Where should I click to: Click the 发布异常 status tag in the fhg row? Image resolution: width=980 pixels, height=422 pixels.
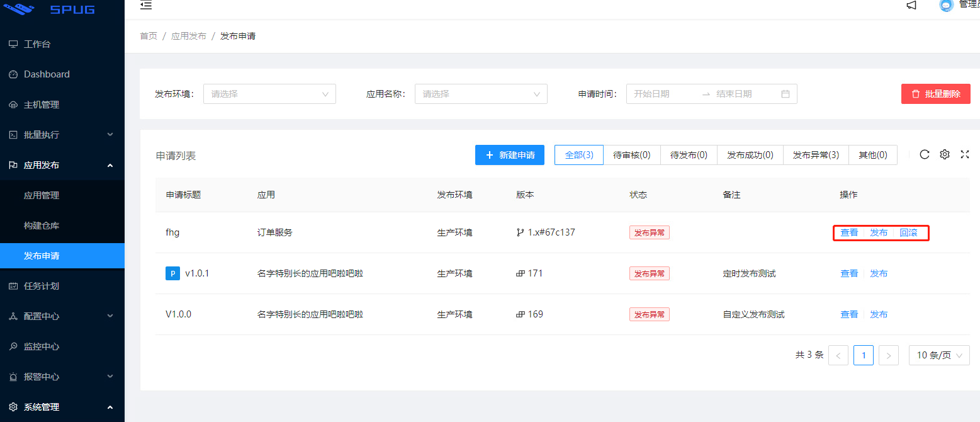(x=650, y=232)
